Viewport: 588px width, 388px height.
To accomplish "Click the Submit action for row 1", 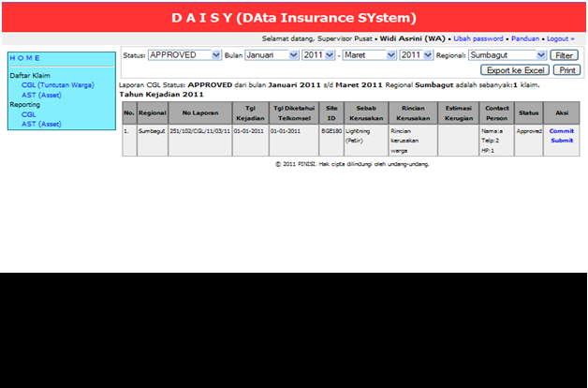I will tap(562, 141).
